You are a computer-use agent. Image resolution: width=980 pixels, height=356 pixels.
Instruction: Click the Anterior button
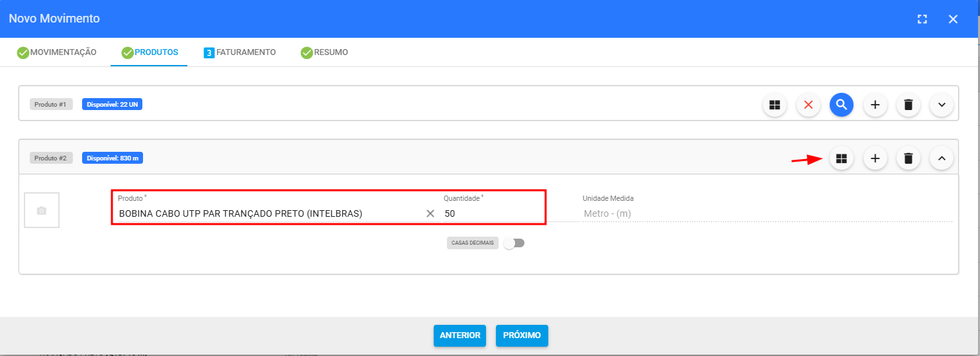(x=460, y=335)
